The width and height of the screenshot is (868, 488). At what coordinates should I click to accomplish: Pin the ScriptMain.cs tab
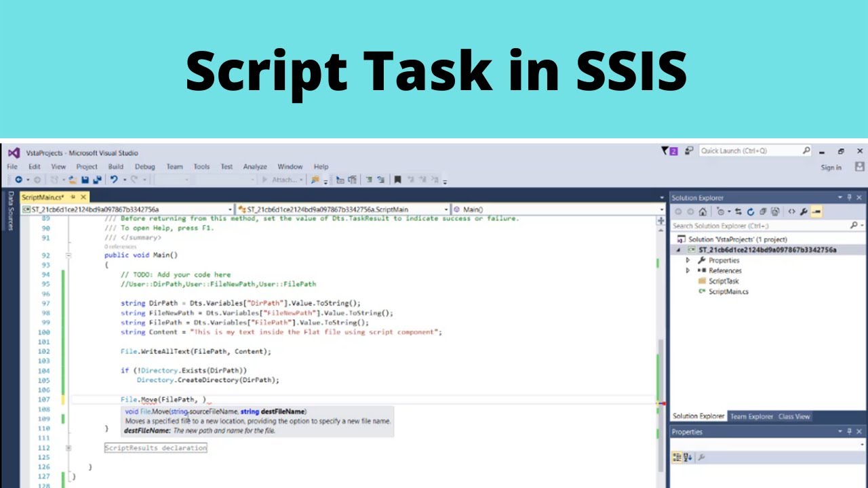(73, 197)
